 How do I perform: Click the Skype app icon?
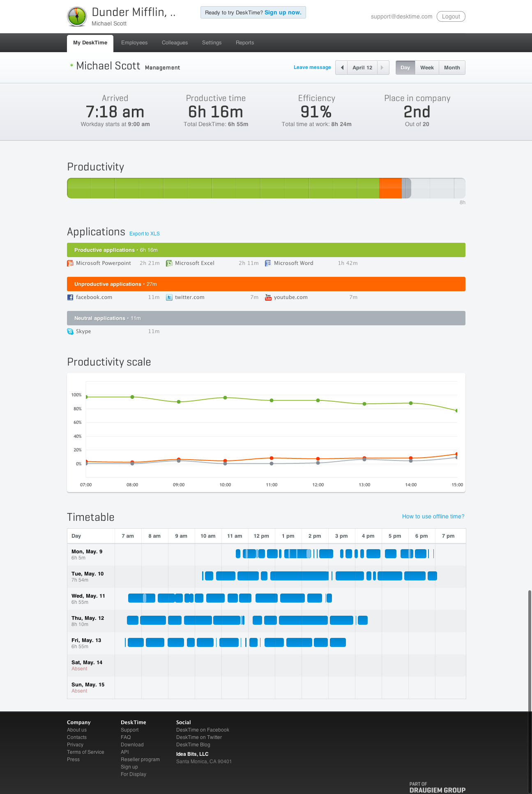[70, 331]
